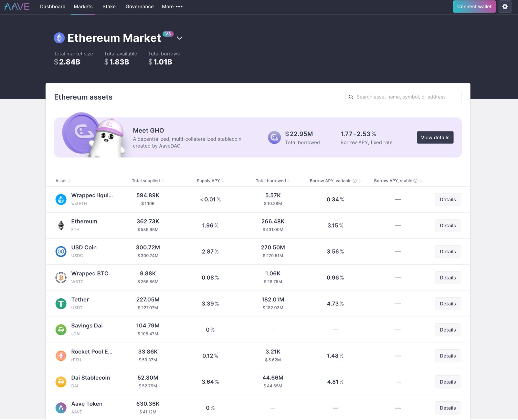Viewport: 518px width, 420px height.
Task: Click the Dai Stablecoin token icon
Action: click(61, 382)
